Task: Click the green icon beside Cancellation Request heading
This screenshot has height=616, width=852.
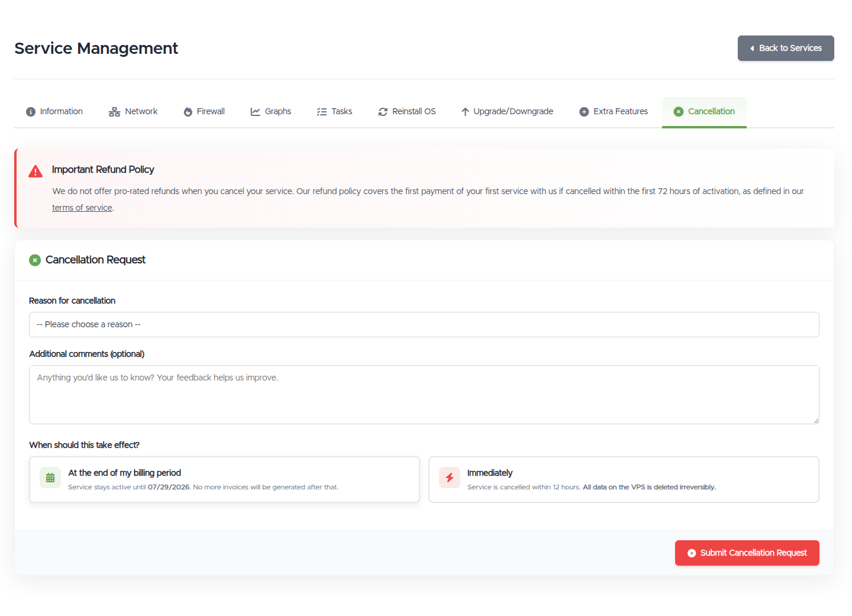Action: pos(35,260)
